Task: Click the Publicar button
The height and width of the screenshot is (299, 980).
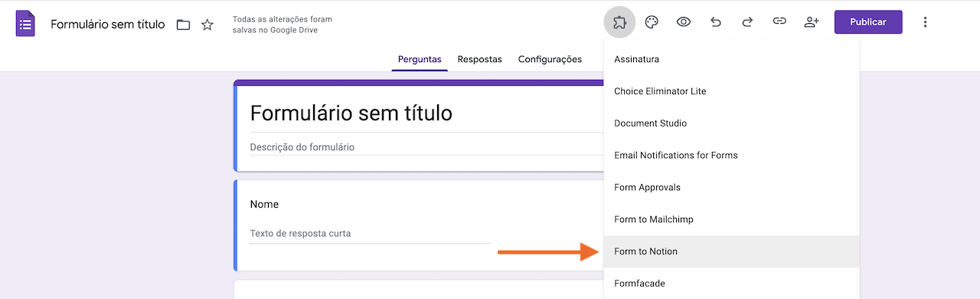Action: point(868,22)
